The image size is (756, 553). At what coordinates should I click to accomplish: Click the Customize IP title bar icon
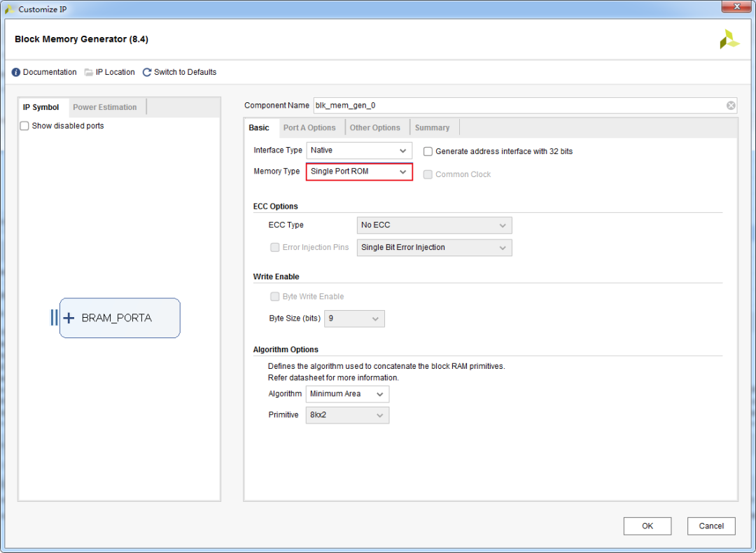(10, 9)
